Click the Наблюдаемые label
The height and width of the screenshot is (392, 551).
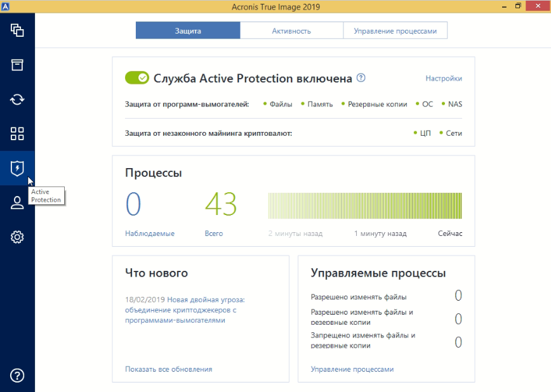[150, 233]
